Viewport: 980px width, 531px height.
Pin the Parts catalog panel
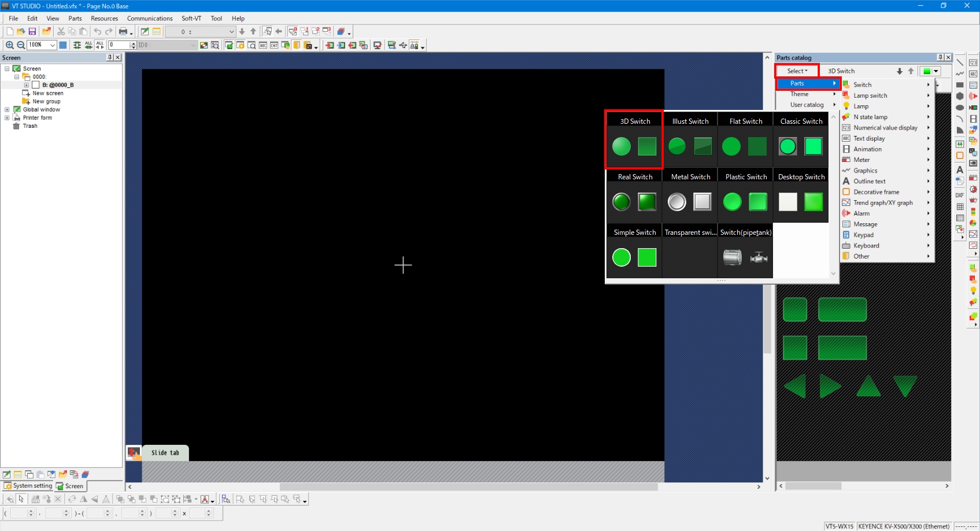940,57
